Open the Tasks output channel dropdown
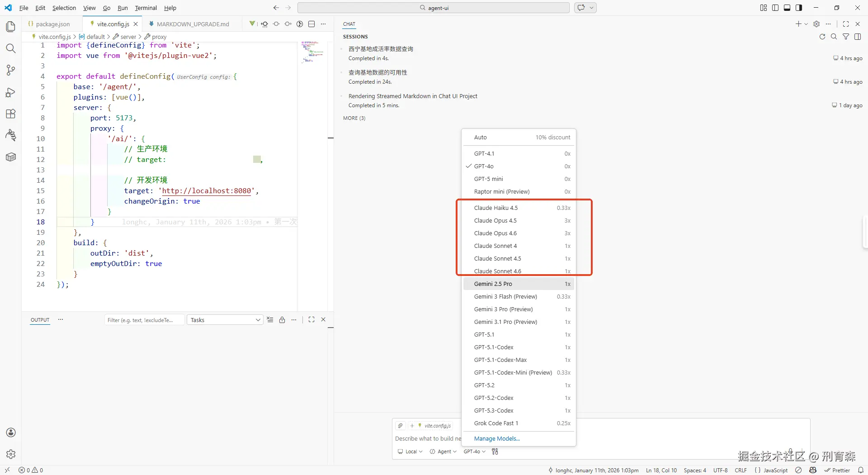868x475 pixels. coord(225,320)
